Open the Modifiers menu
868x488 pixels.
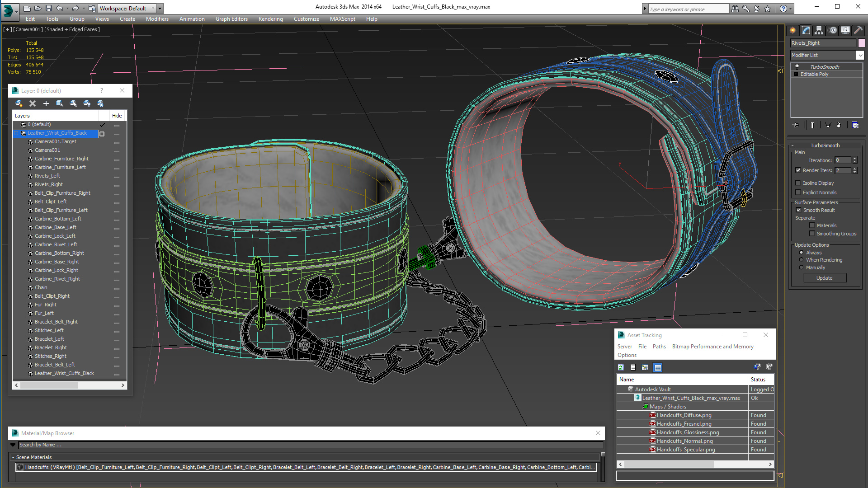[157, 19]
